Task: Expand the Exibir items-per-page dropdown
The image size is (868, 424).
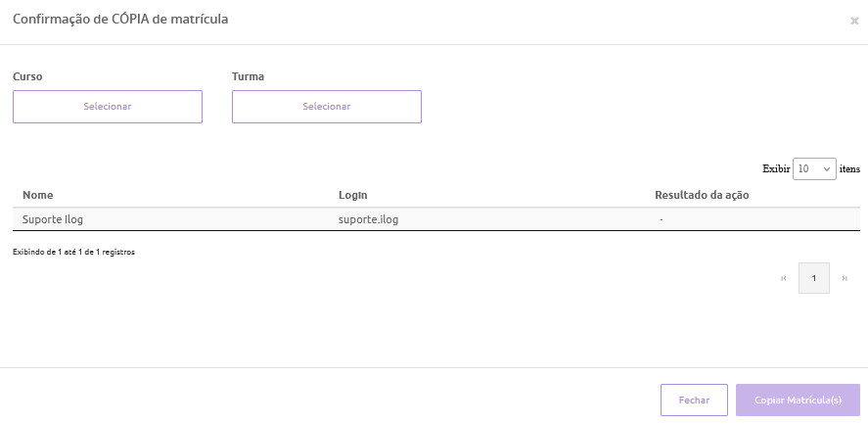Action: [x=814, y=168]
